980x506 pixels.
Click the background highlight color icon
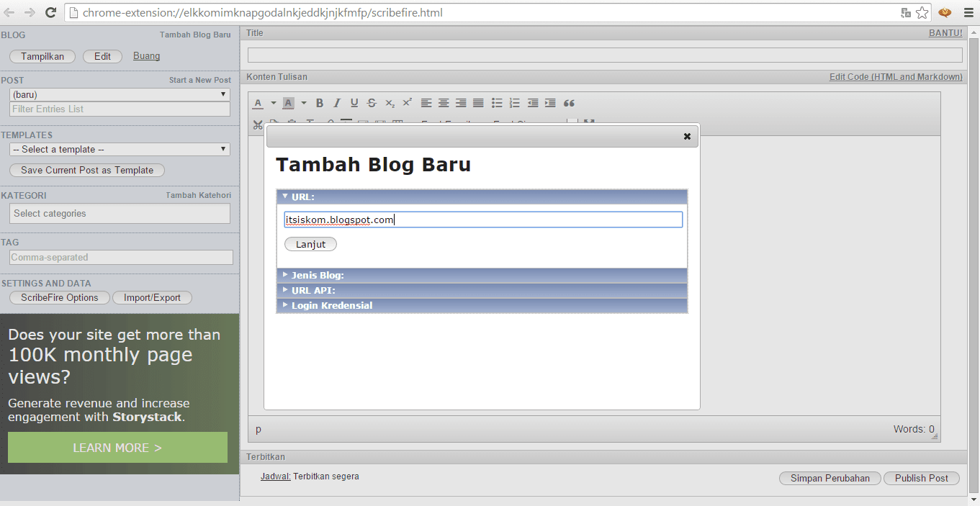point(288,103)
